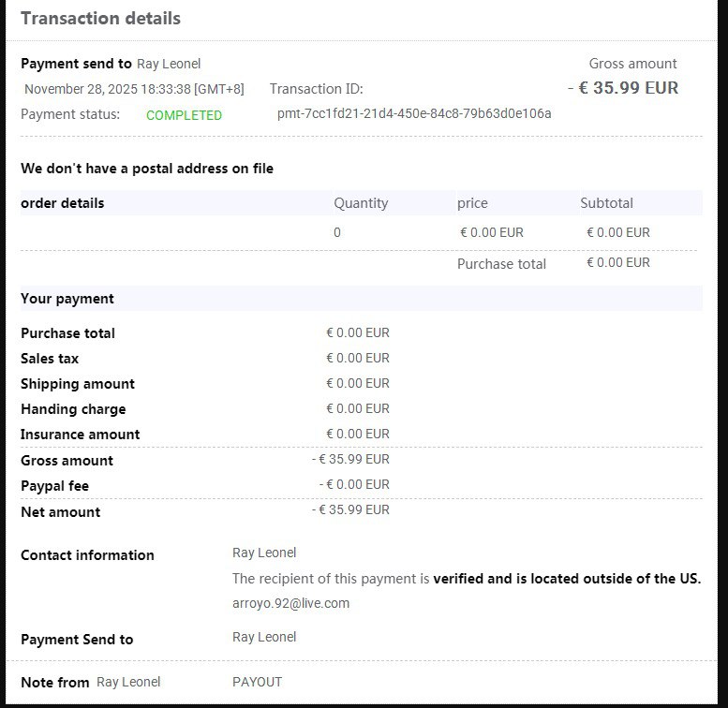Click the COMPLETED payment status label
This screenshot has height=708, width=728.
184,115
